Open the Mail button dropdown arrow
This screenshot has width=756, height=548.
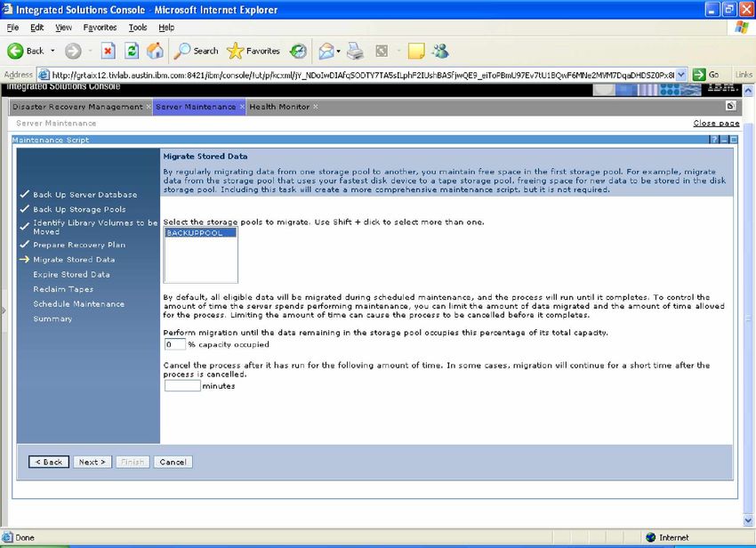pyautogui.click(x=339, y=51)
